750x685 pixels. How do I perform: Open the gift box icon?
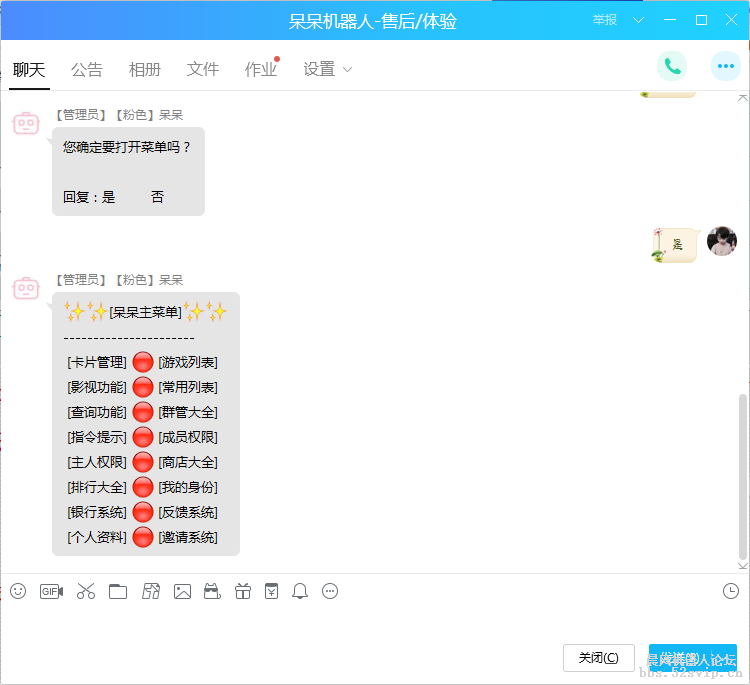[243, 591]
